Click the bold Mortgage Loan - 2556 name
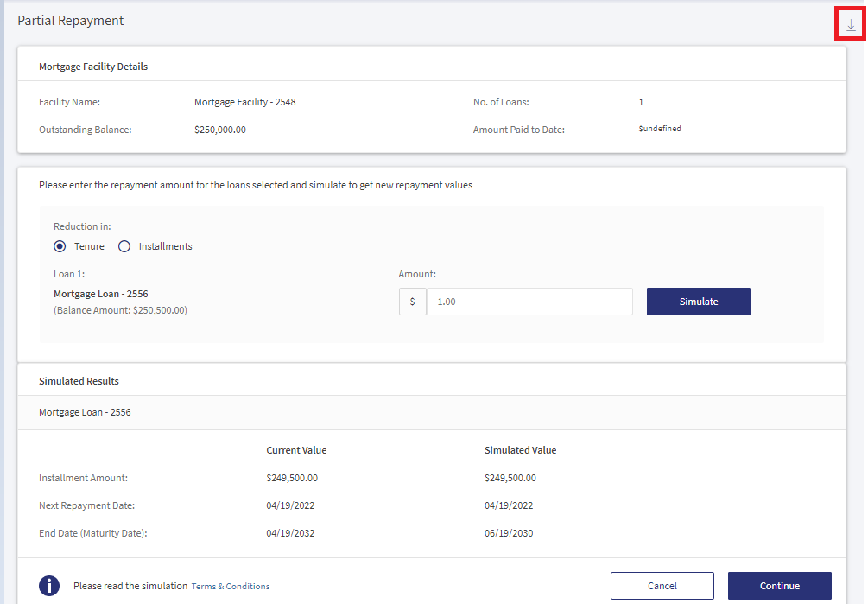 [x=101, y=294]
